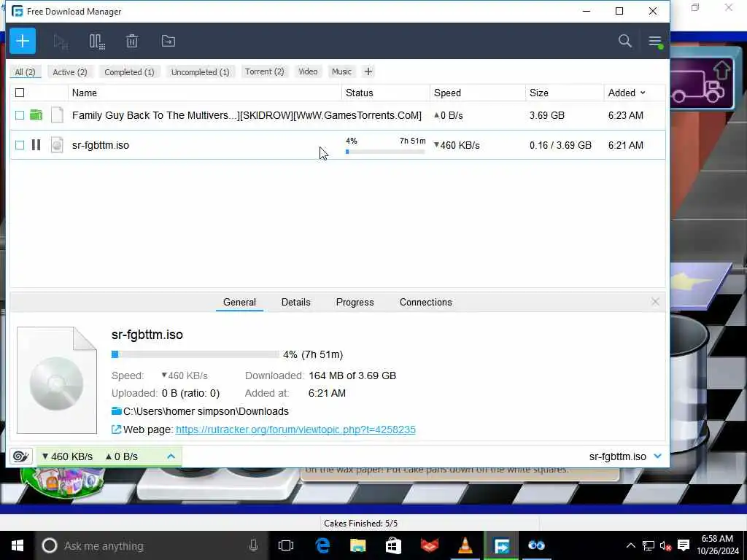Add a new filter tag with plus
Viewport: 747px width, 560px height.
point(368,71)
